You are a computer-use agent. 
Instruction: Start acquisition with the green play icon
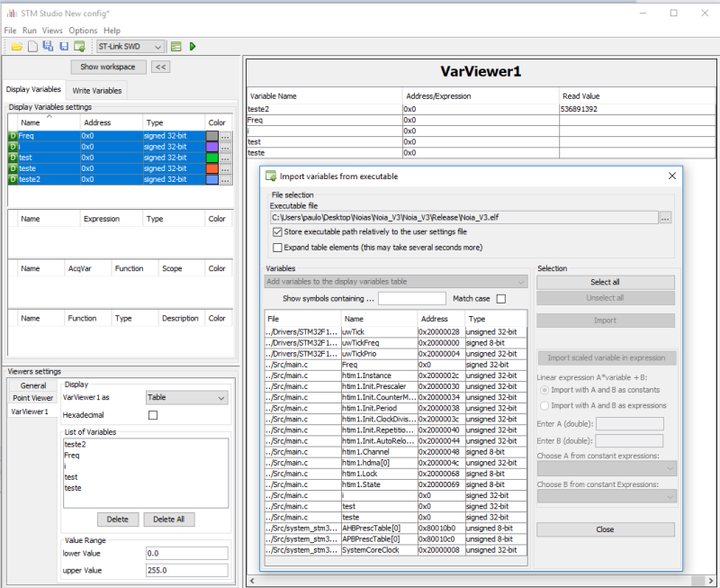(x=193, y=47)
